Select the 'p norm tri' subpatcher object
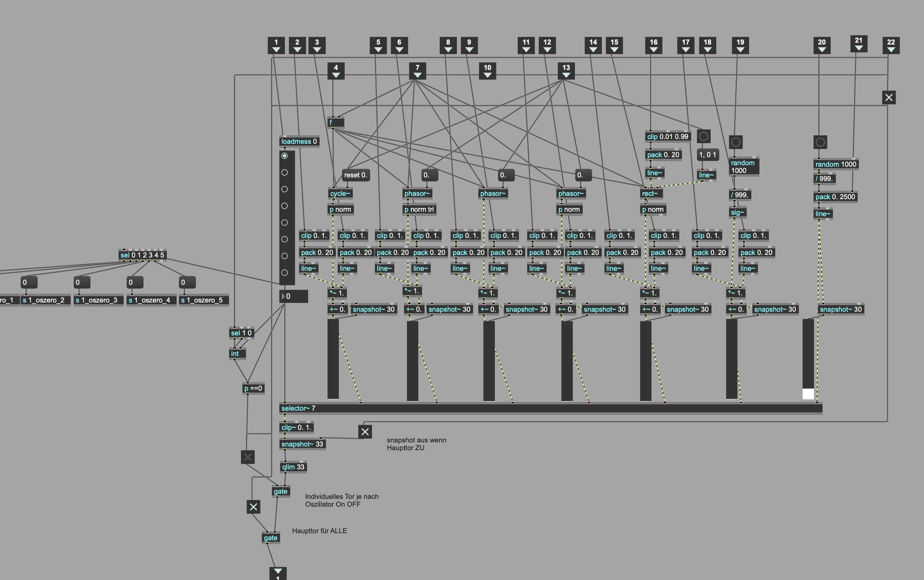Viewport: 924px width, 580px height. tap(419, 210)
